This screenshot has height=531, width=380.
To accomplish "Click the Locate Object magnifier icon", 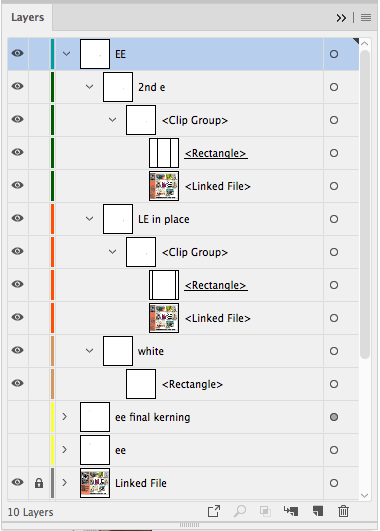I will click(240, 511).
